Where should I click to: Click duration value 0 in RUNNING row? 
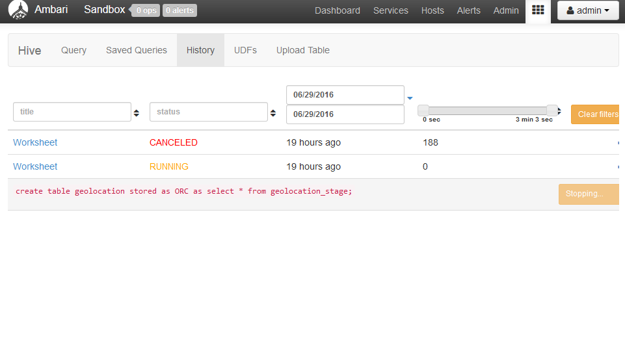425,166
